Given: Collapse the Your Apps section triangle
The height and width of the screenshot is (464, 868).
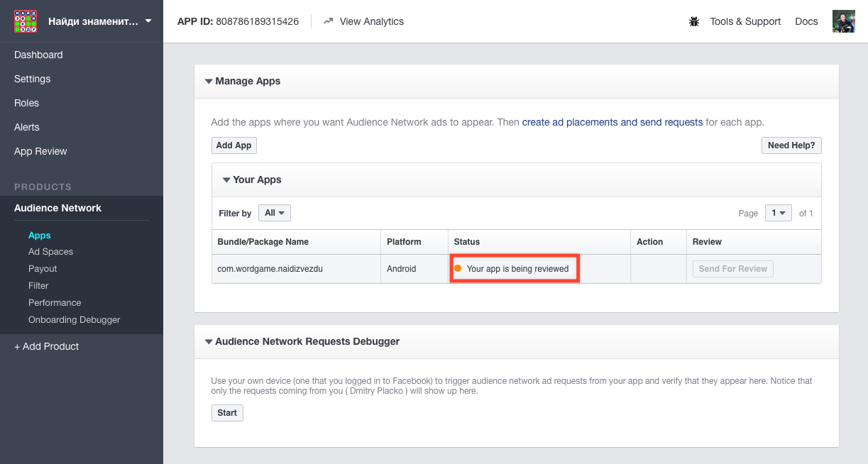Looking at the screenshot, I should [x=226, y=180].
